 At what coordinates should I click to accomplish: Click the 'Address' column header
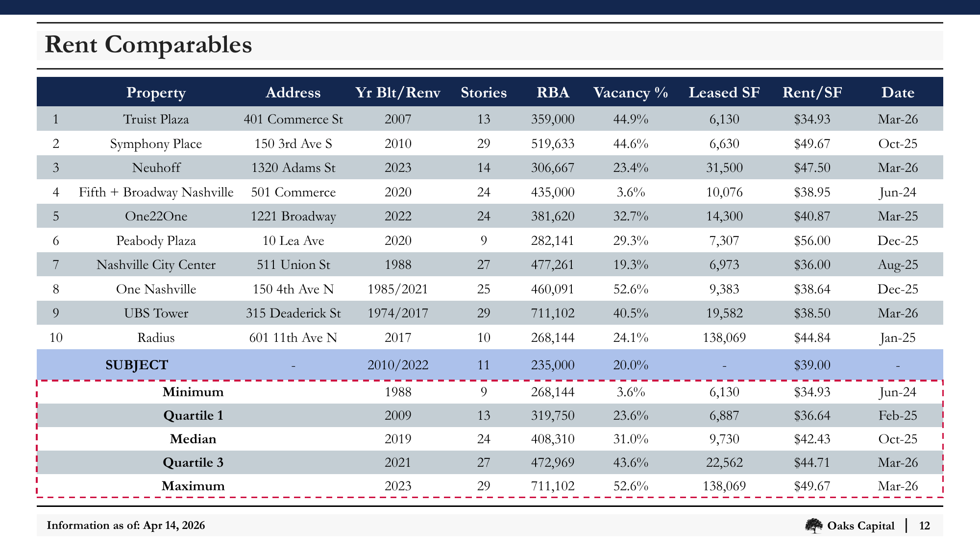pos(293,93)
